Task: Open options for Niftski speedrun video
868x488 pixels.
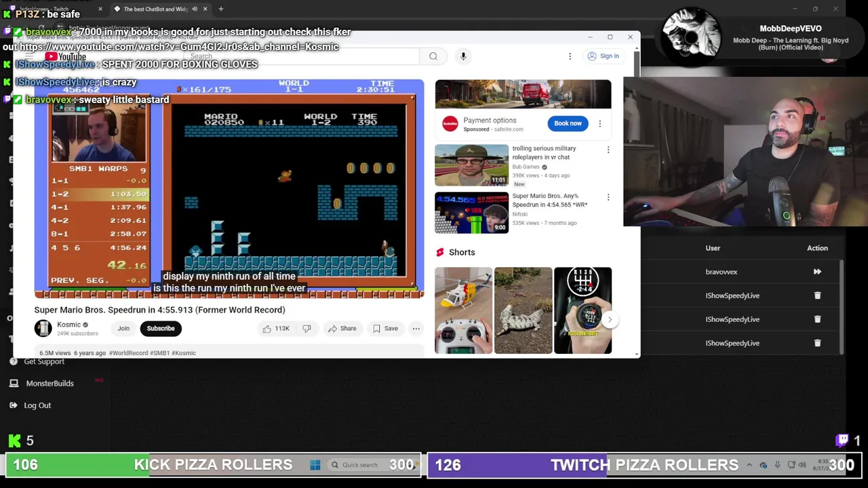Action: point(608,197)
